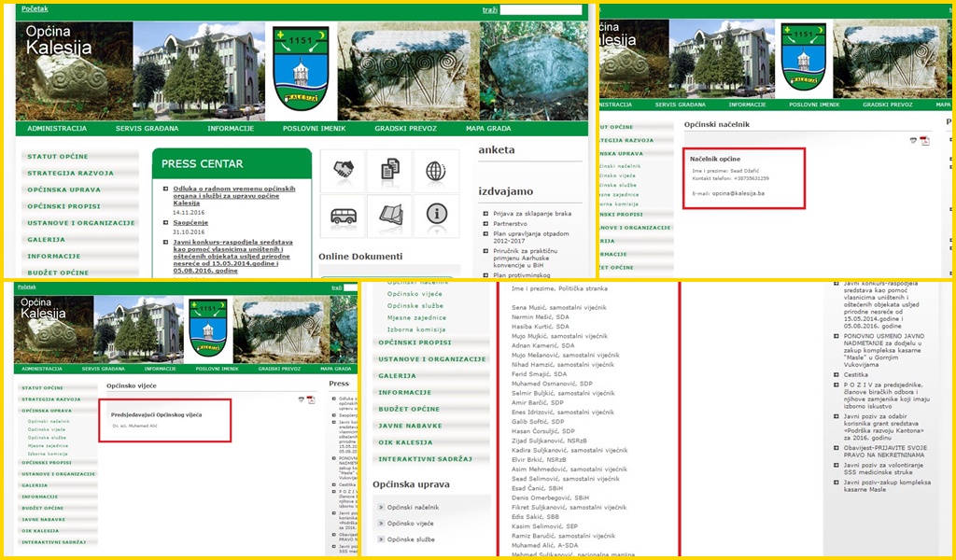Viewport: 956px width, 560px height.
Task: Select the bus transport icon
Action: (343, 217)
